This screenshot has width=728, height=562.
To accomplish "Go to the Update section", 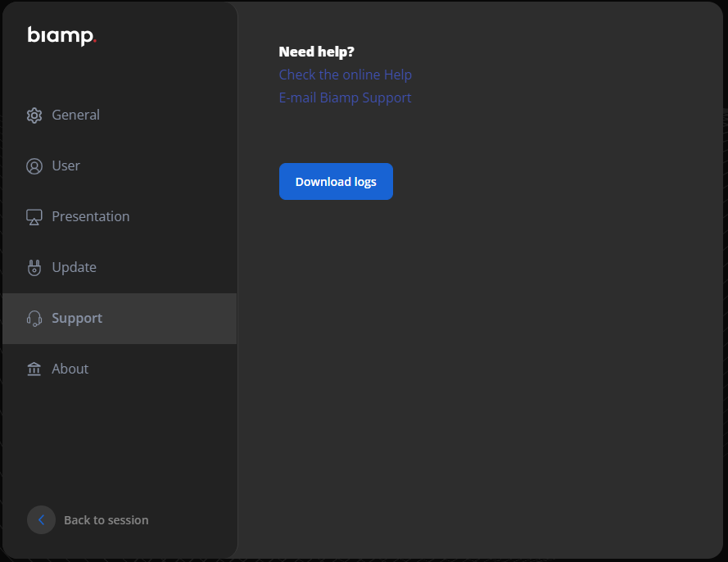I will pos(74,267).
